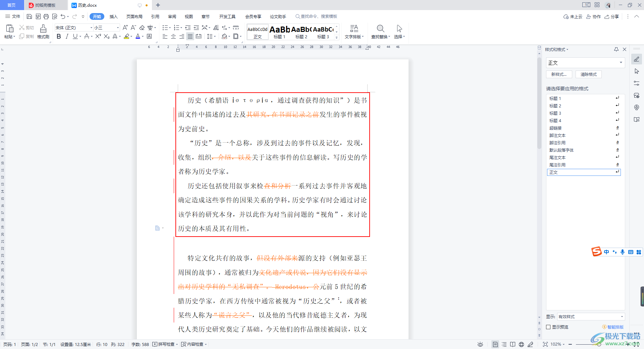Undo last action
The width and height of the screenshot is (644, 349).
[63, 16]
